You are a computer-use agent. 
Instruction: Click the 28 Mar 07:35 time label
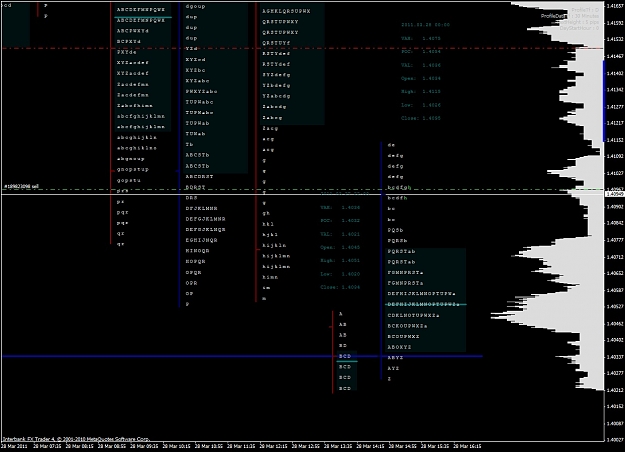point(47,446)
